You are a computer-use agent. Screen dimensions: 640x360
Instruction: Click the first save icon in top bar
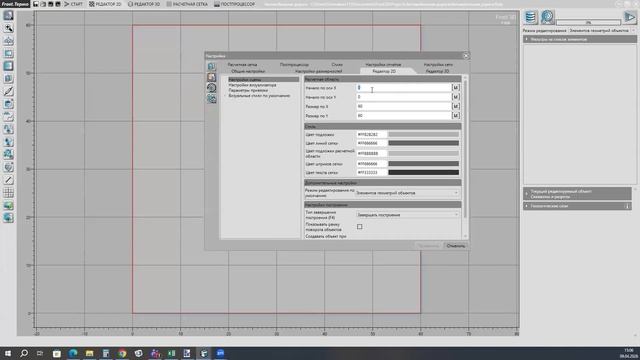click(x=36, y=4)
